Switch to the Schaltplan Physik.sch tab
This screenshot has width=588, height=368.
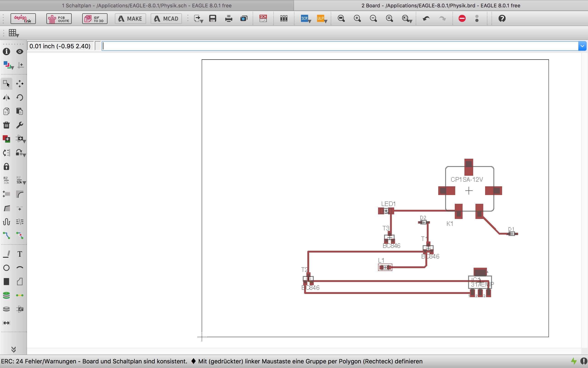(x=147, y=5)
